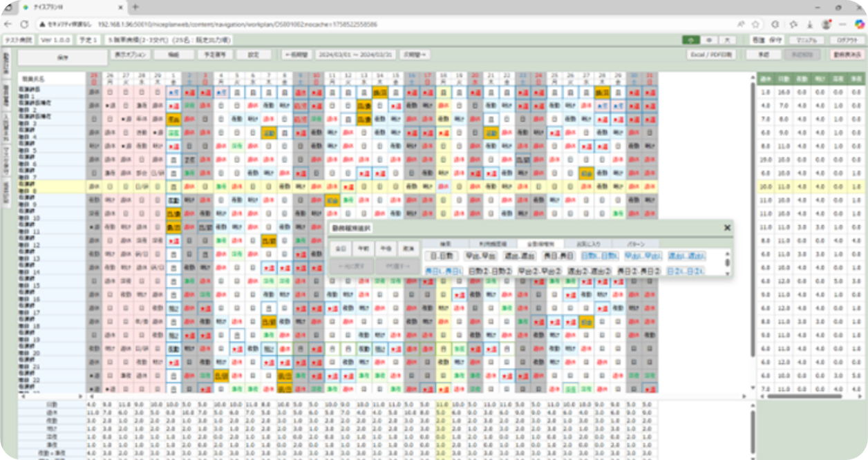Image resolution: width=868 pixels, height=460 pixels.
Task: Open the browser profile icon
Action: coord(827,23)
